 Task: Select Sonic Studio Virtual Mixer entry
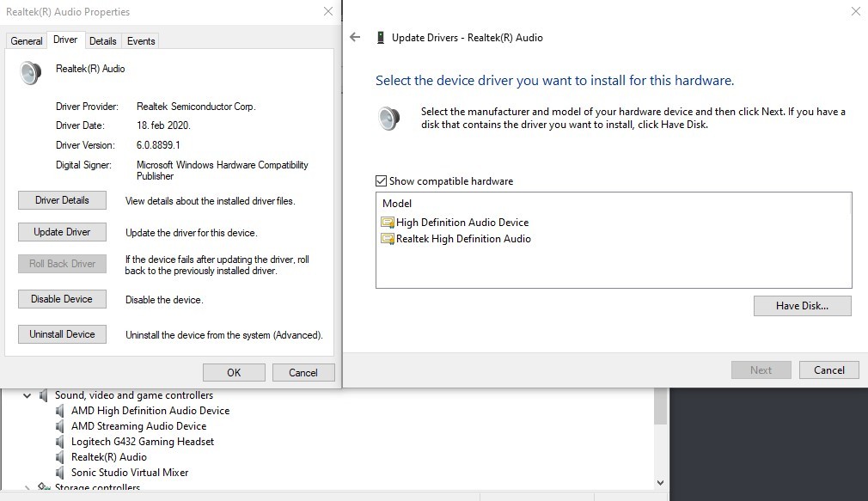click(130, 473)
